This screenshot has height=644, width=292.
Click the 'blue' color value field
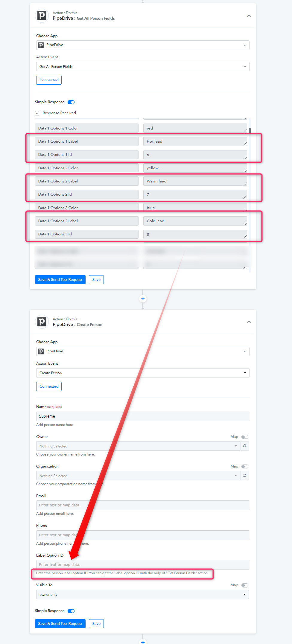tap(195, 208)
